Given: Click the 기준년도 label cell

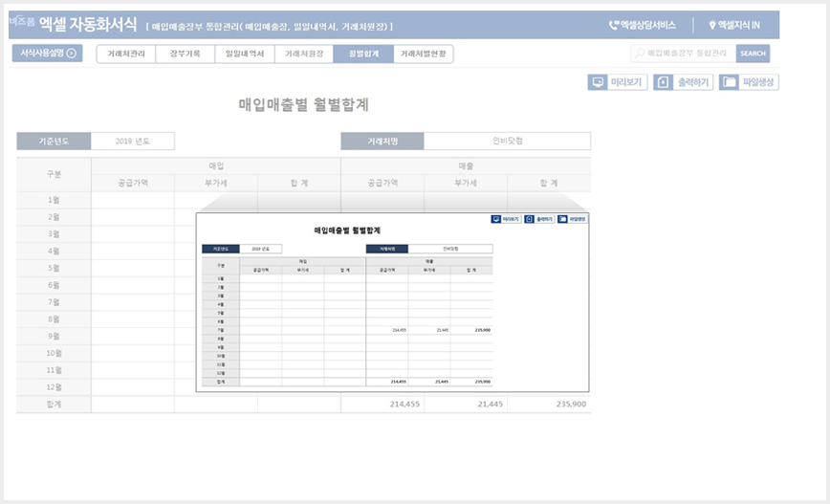Looking at the screenshot, I should tap(54, 142).
